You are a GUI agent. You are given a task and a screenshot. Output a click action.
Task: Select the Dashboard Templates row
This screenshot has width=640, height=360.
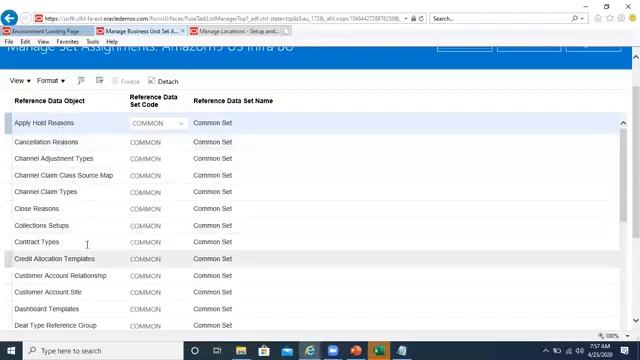(x=312, y=309)
